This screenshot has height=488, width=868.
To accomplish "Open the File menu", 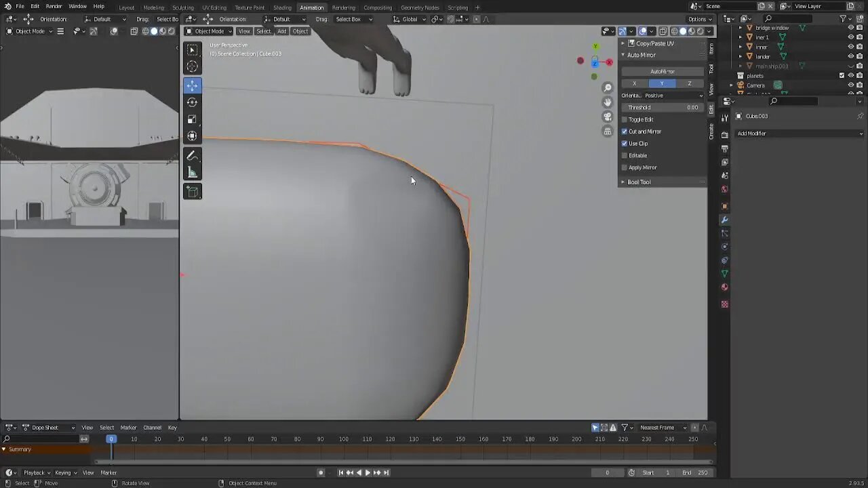I will 20,6.
